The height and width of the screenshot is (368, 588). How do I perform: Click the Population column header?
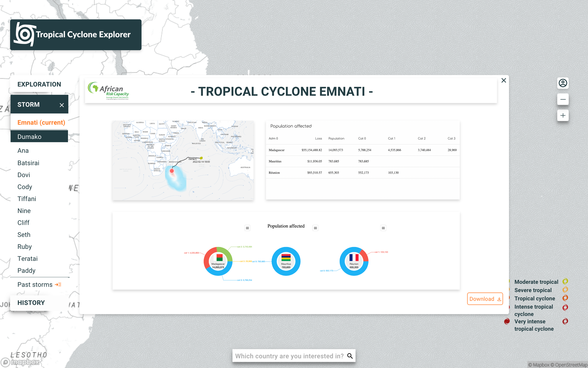coord(336,138)
